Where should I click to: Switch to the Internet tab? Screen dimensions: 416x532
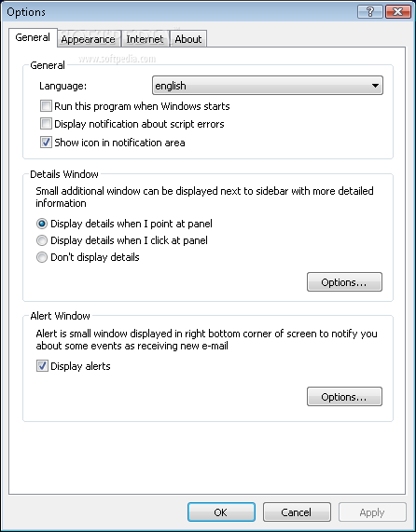[145, 39]
